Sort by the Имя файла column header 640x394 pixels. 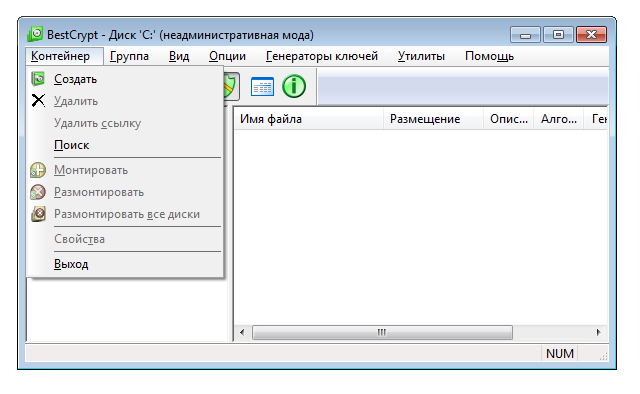click(x=309, y=119)
